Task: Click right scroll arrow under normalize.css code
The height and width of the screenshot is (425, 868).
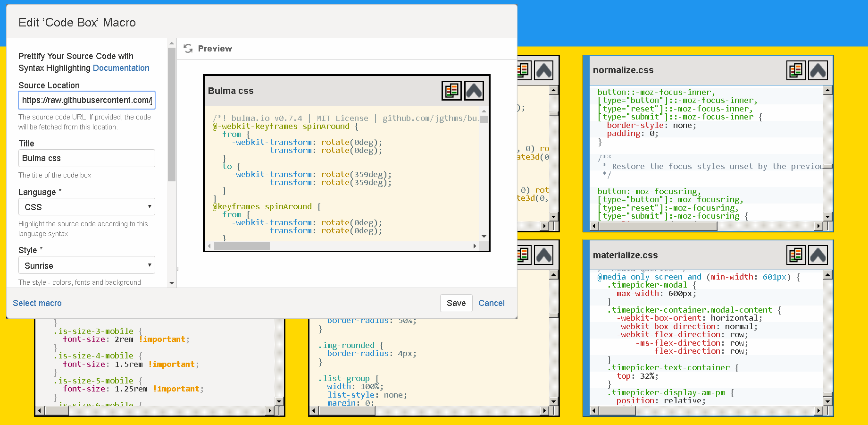Action: (x=818, y=226)
